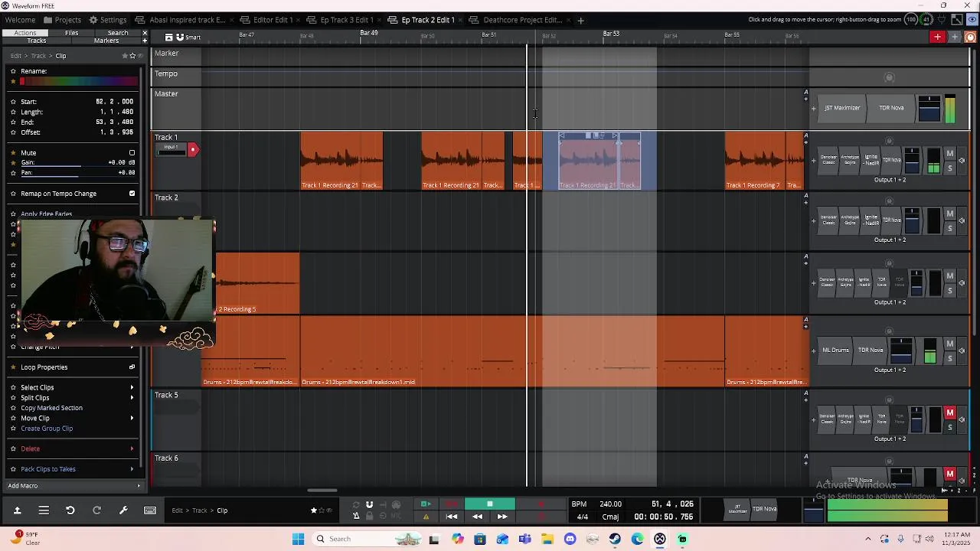Toggle the Mute checkbox in clip properties
Viewport: 980px width, 551px height.
click(132, 153)
